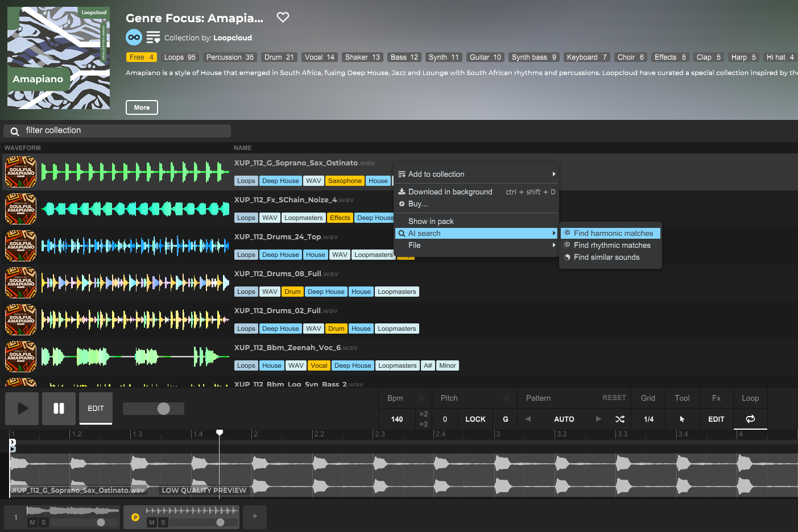Screen dimensions: 798x532
Task: Choose Download in background
Action: (x=477, y=192)
